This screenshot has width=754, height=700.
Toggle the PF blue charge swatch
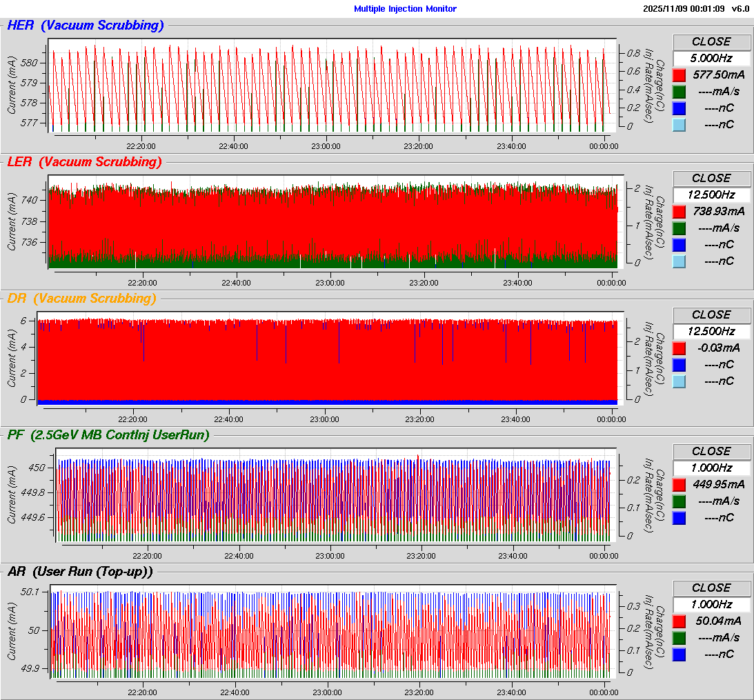(x=679, y=517)
